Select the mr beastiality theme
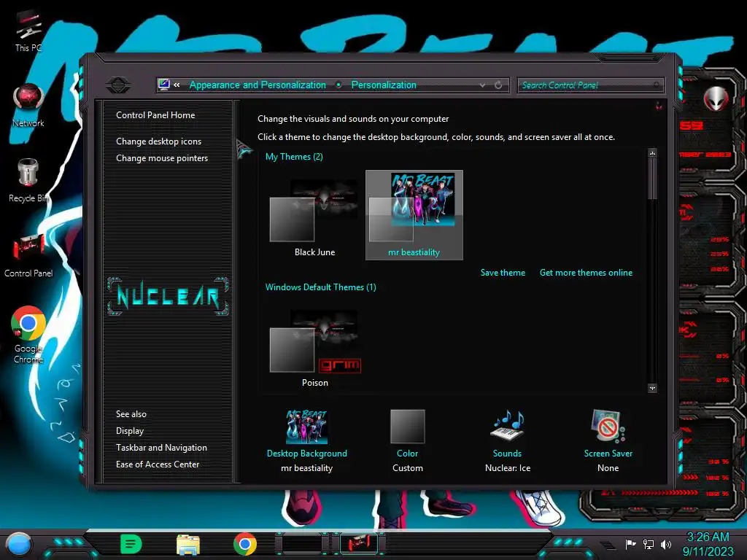 (414, 215)
